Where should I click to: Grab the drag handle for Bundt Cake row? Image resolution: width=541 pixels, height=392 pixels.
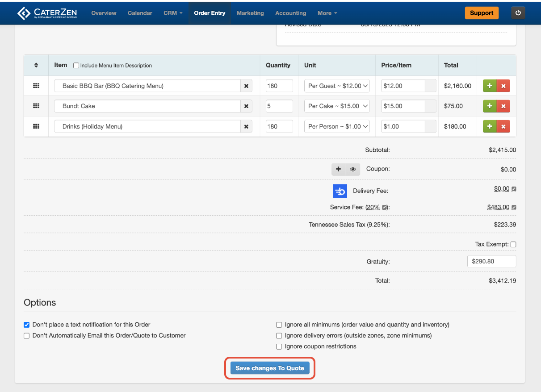pyautogui.click(x=36, y=106)
